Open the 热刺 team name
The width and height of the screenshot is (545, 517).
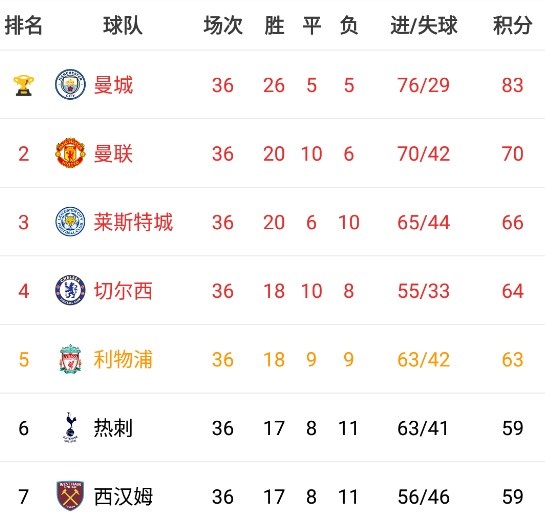click(x=113, y=428)
